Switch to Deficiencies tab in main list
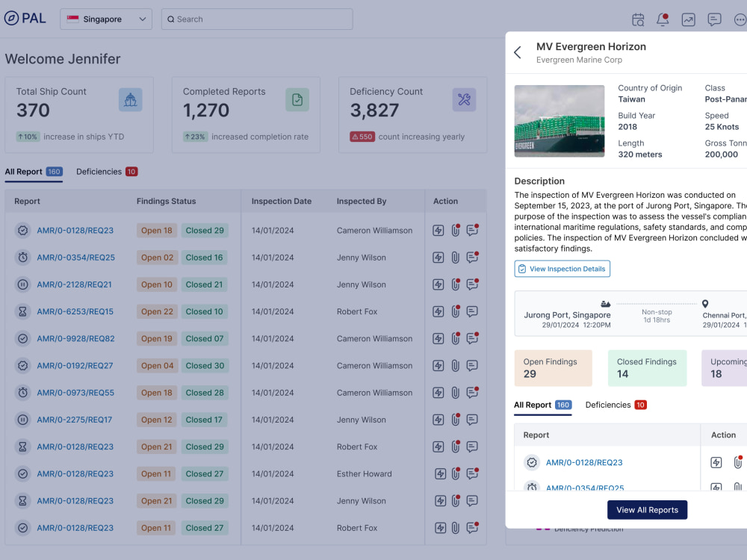This screenshot has width=747, height=560. coord(107,172)
